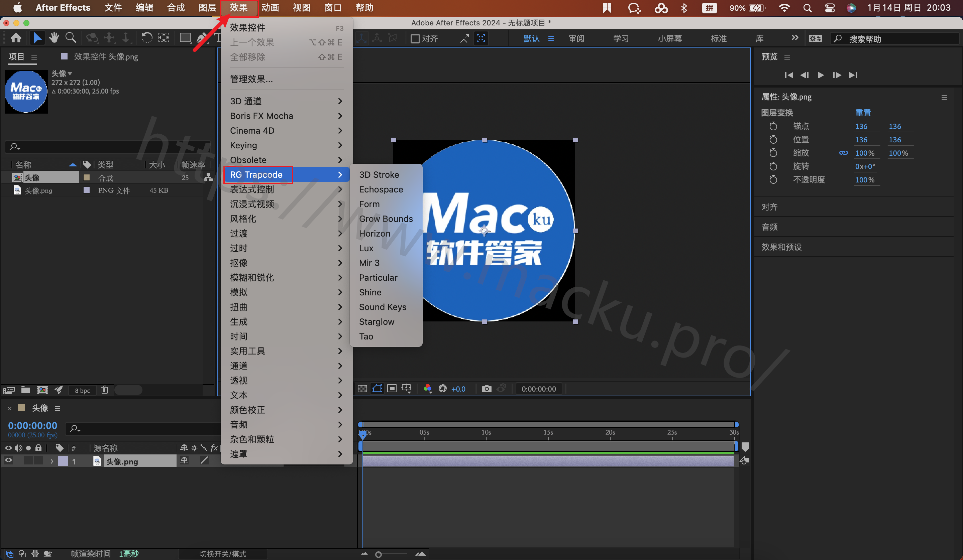Expand the 头像.png layer properties

coord(51,461)
